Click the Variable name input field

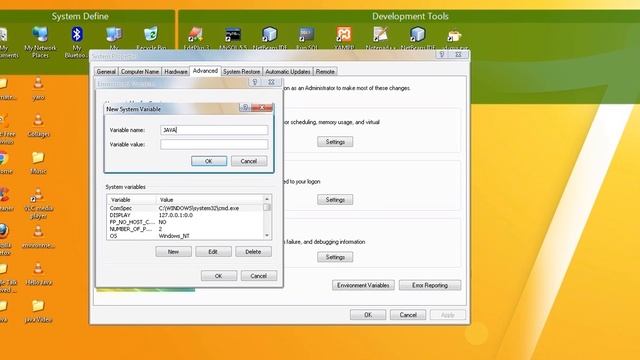(214, 130)
